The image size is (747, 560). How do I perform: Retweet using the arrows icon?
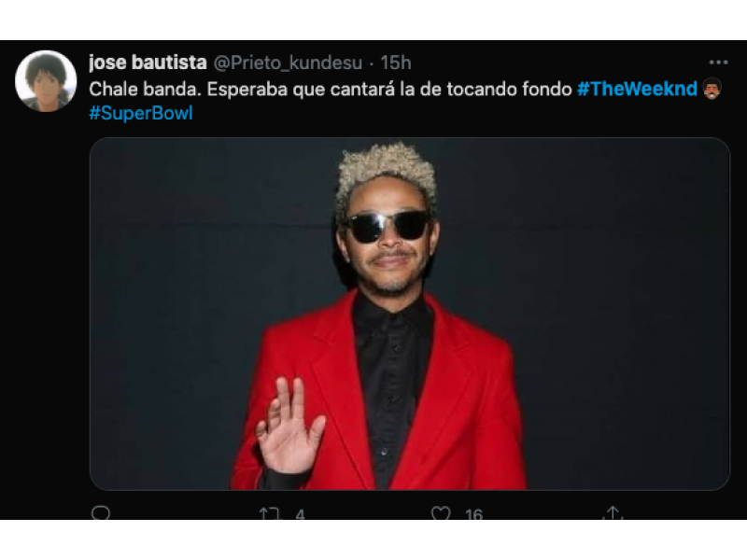[x=270, y=513]
